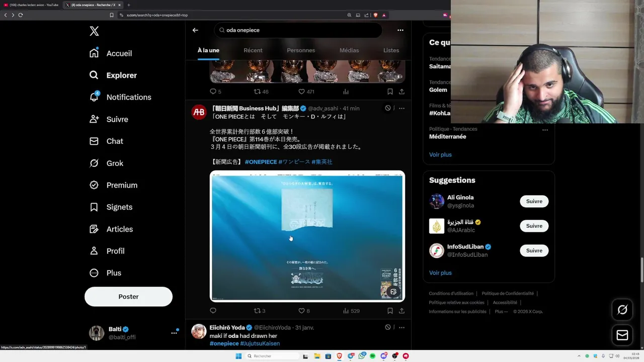Screen dimensions: 644x362
Task: Bookmark the adv_asahi post
Action: point(390,311)
